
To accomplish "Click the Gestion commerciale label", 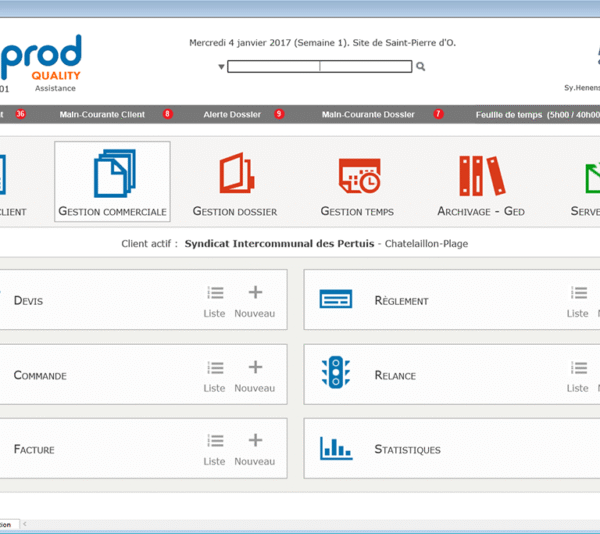I will point(112,212).
